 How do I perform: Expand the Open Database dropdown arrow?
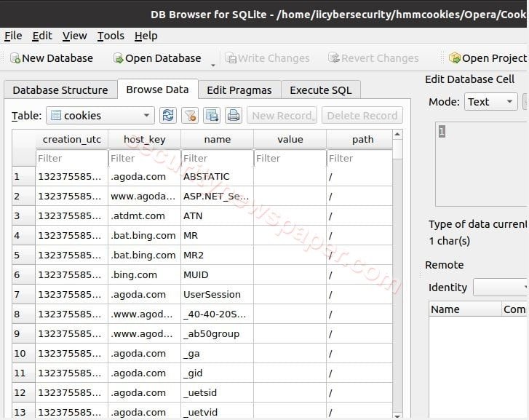click(213, 66)
